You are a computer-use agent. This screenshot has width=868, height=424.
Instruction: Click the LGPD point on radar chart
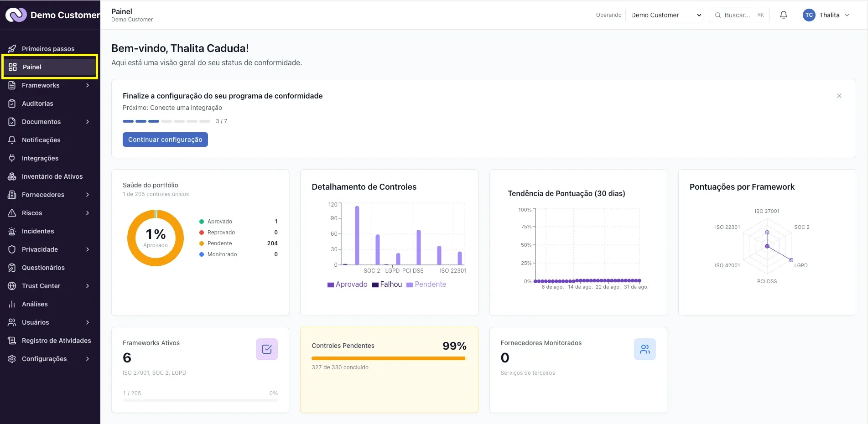791,260
